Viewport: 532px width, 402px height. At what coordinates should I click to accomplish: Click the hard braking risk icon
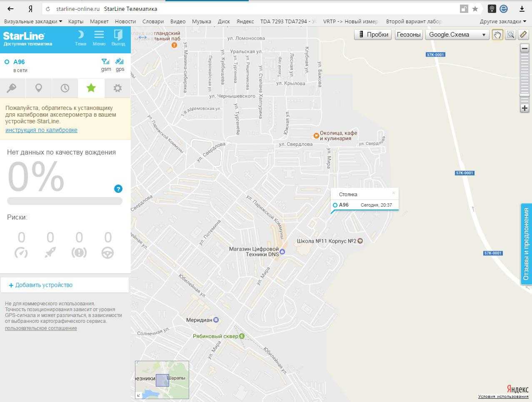tap(79, 252)
